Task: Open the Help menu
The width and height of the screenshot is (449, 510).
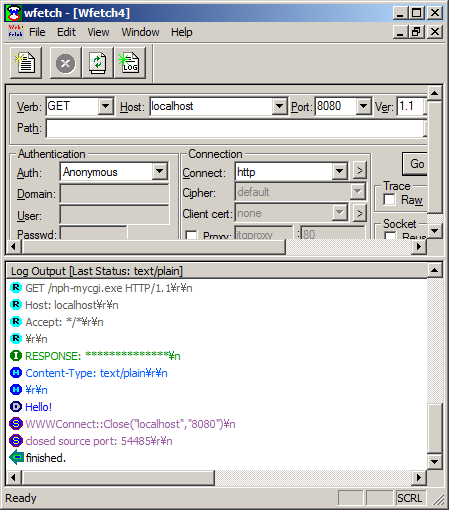Action: (x=182, y=32)
